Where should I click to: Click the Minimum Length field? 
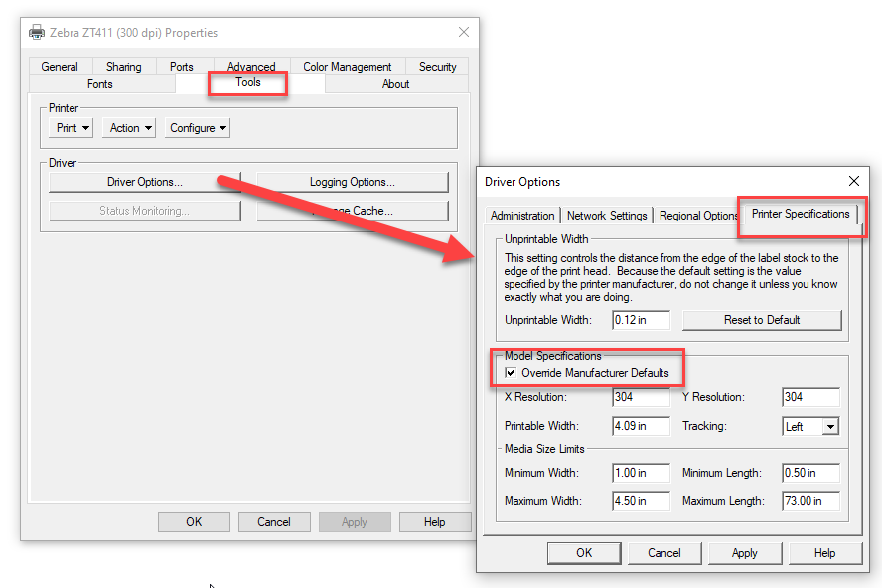click(810, 473)
